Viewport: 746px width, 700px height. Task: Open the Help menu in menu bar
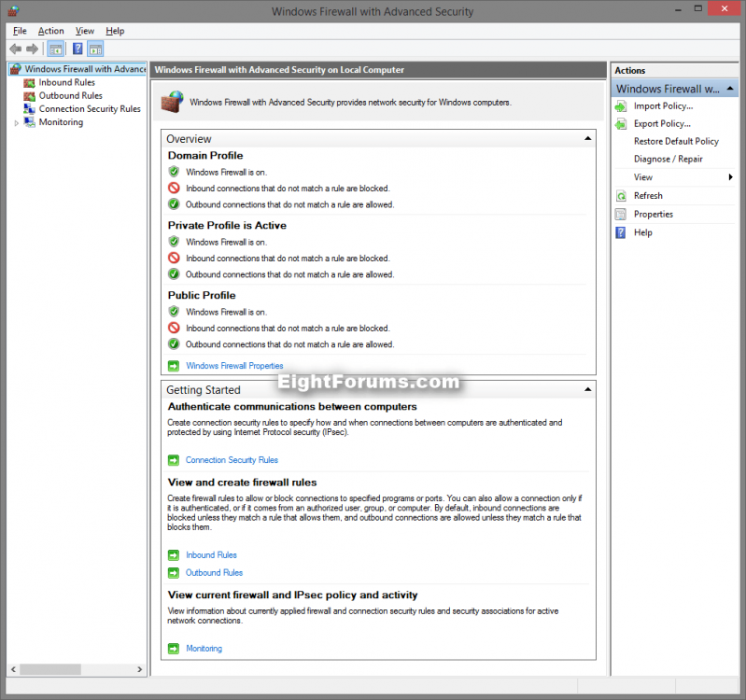pyautogui.click(x=115, y=31)
